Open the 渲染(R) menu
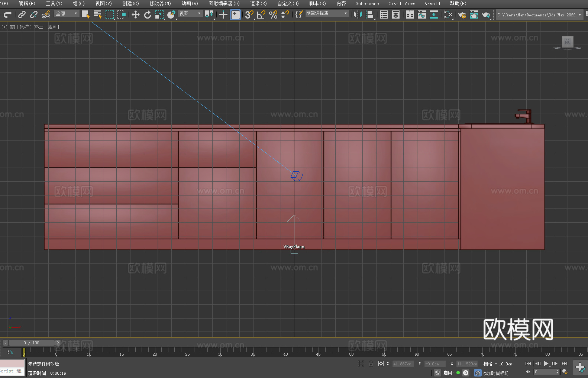This screenshot has height=378, width=588. [x=258, y=3]
